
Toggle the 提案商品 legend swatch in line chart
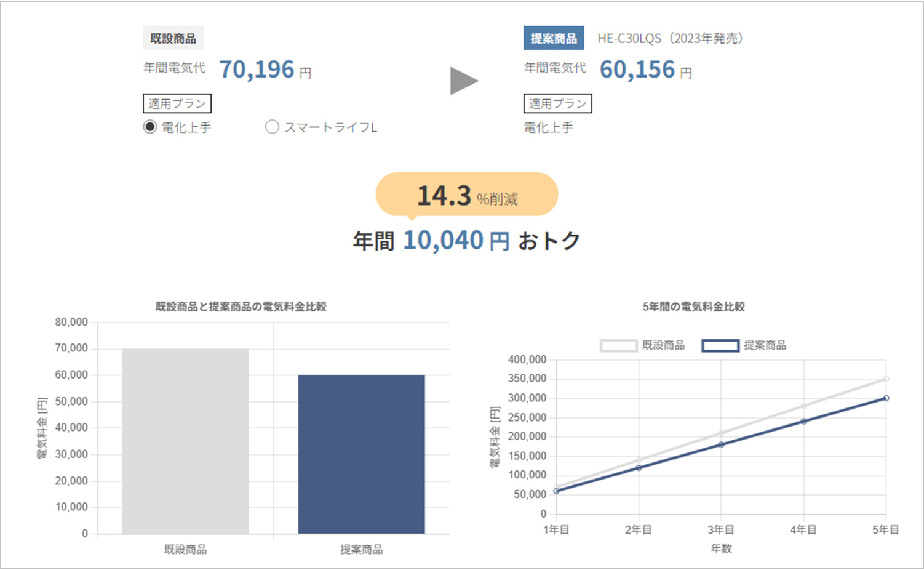click(720, 346)
